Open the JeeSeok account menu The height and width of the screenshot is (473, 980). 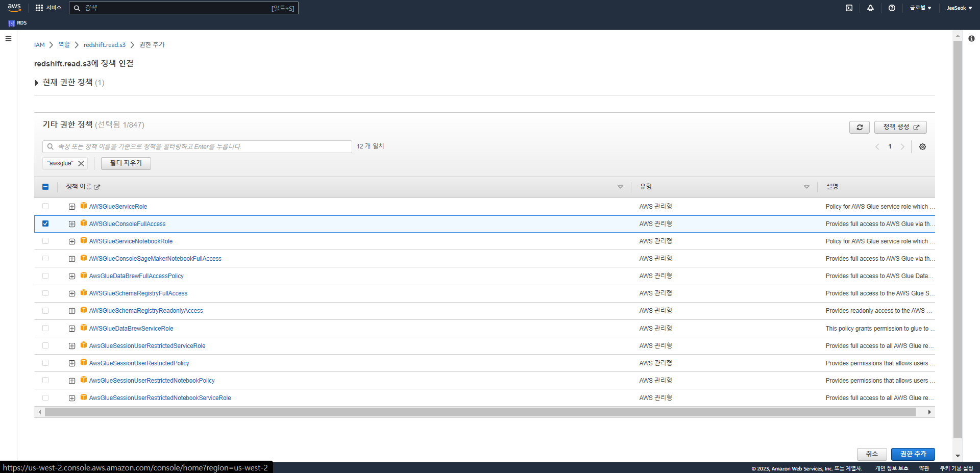(959, 8)
